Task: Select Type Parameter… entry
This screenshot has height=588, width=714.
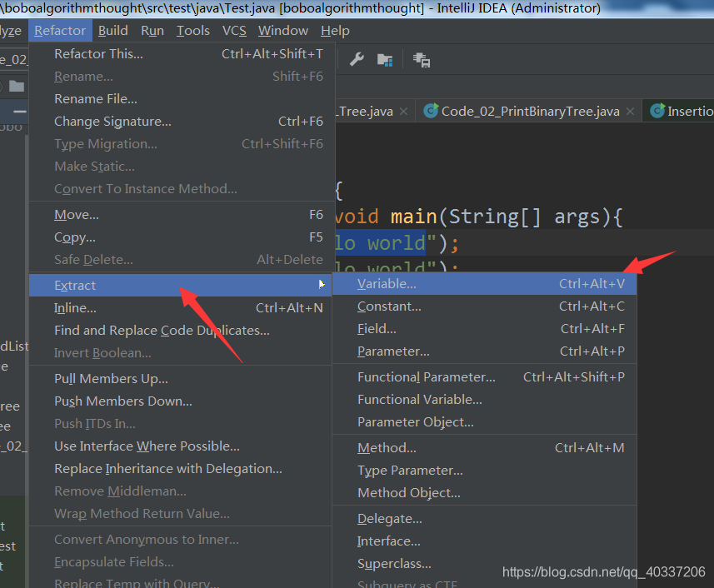Action: pos(485,471)
